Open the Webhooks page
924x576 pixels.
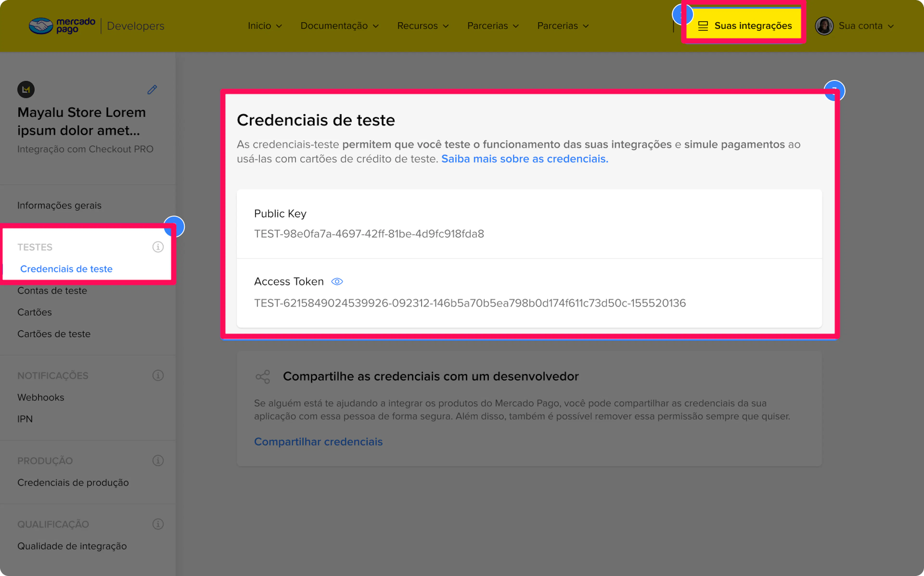41,397
